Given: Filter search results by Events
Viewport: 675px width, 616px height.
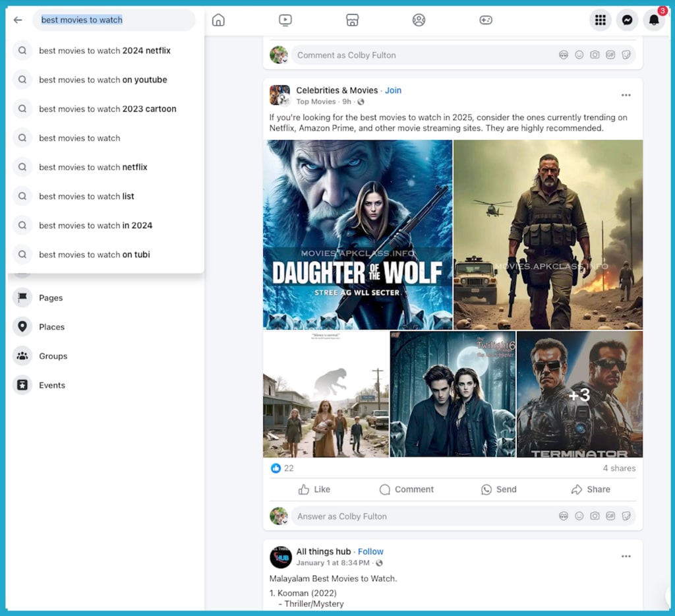Looking at the screenshot, I should 105,385.
